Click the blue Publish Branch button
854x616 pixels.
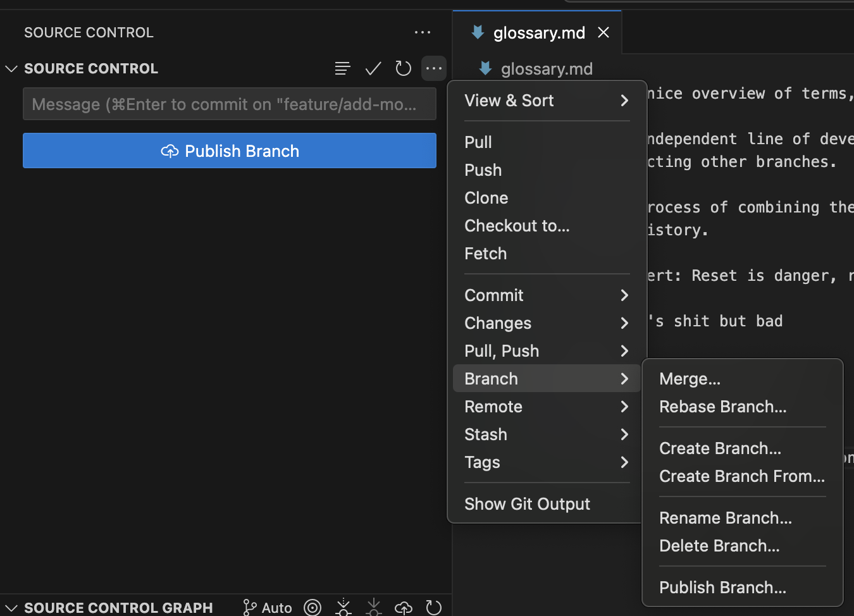tap(230, 151)
